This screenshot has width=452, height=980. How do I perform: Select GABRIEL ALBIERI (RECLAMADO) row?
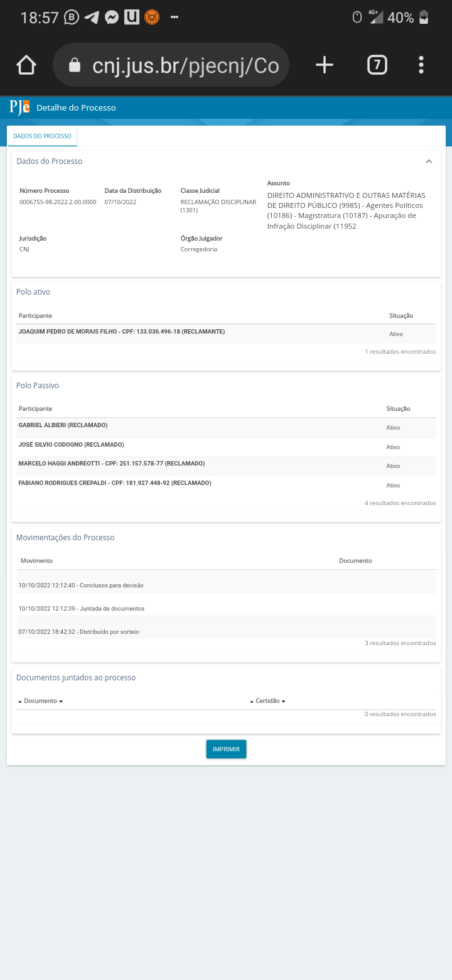pos(226,427)
